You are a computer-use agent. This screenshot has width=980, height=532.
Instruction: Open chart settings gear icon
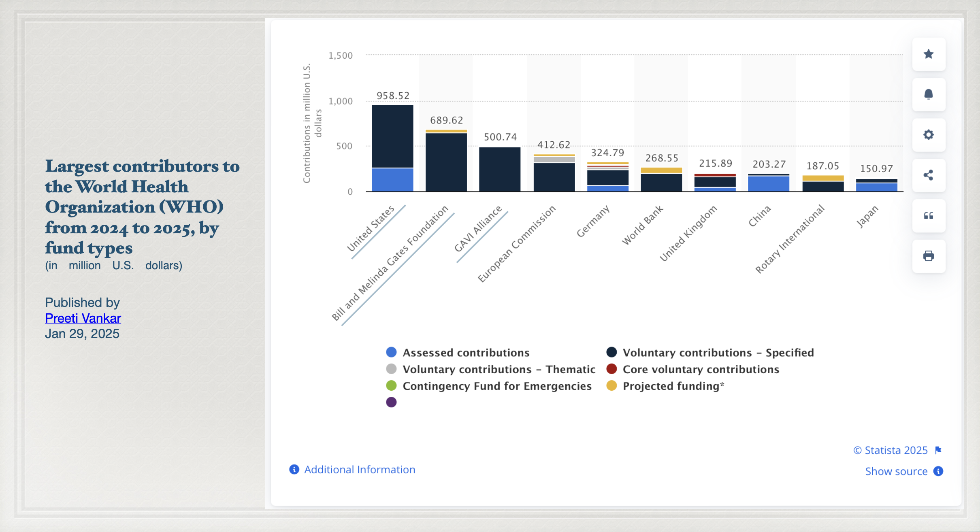point(929,135)
